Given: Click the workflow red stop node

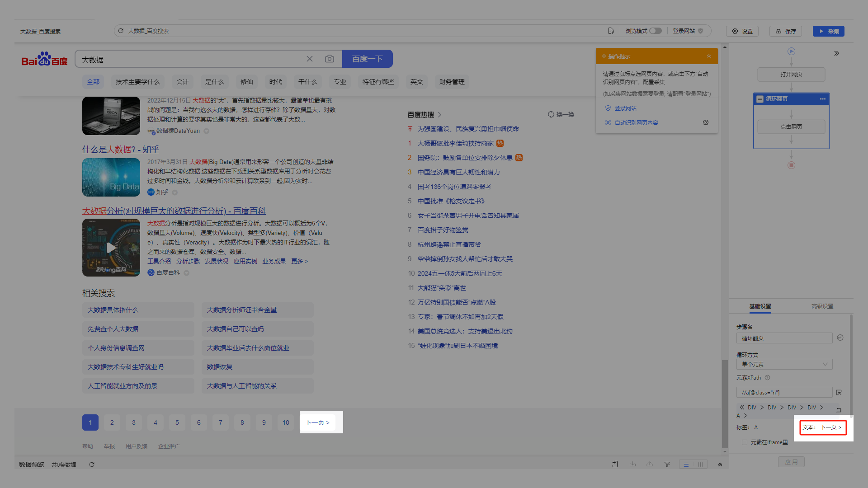Looking at the screenshot, I should coord(791,165).
